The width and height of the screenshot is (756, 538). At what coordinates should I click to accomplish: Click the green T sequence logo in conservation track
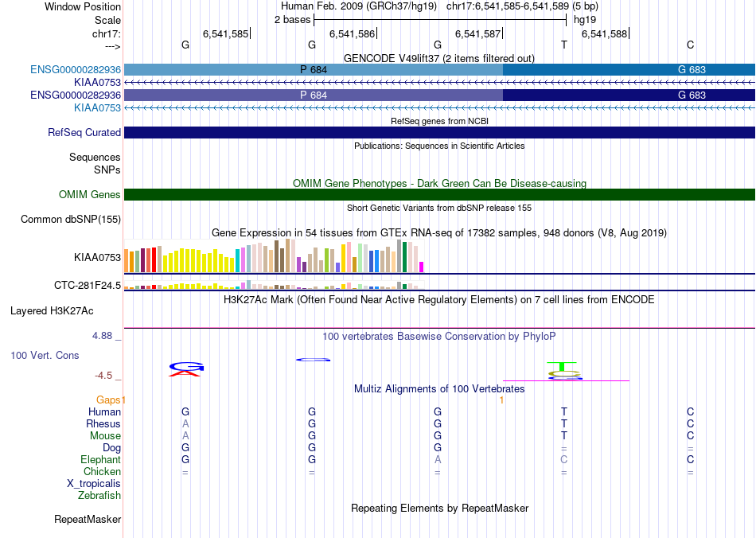click(x=562, y=366)
